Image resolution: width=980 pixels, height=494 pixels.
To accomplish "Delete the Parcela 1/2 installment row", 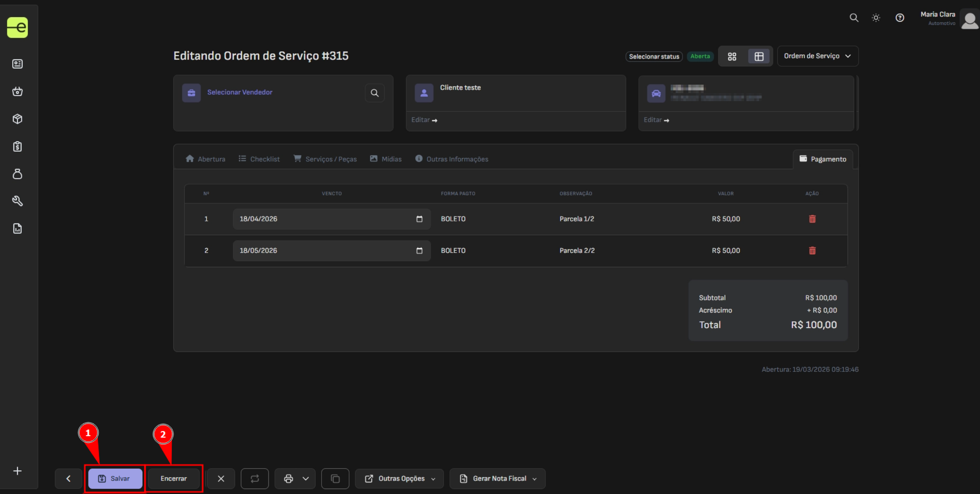I will pyautogui.click(x=812, y=219).
